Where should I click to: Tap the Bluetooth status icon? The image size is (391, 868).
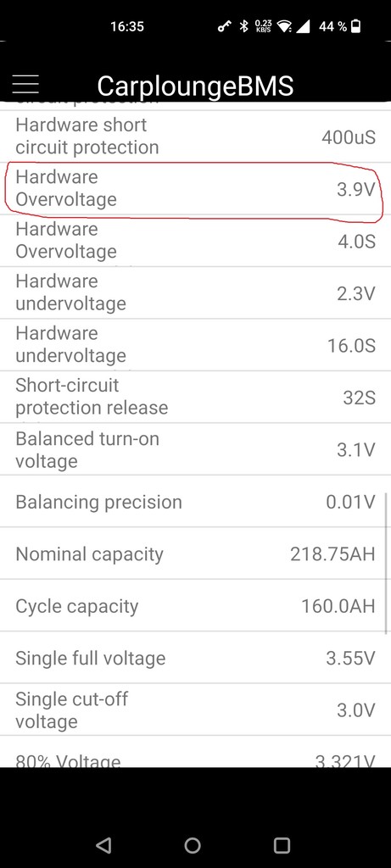click(243, 26)
